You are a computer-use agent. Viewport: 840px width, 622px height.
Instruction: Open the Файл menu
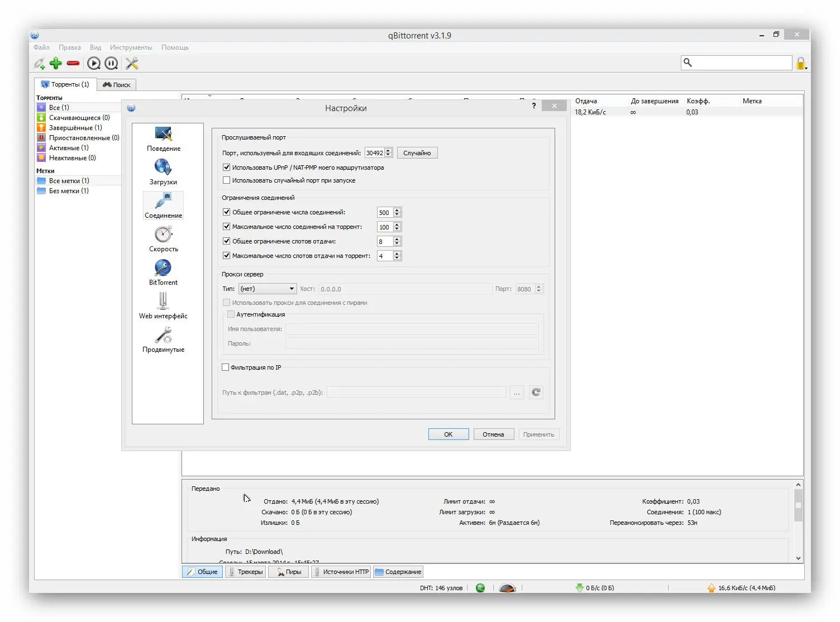click(x=41, y=47)
